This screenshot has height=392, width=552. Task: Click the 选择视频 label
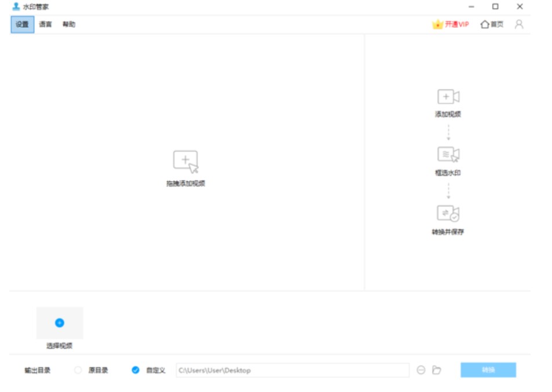coord(60,346)
